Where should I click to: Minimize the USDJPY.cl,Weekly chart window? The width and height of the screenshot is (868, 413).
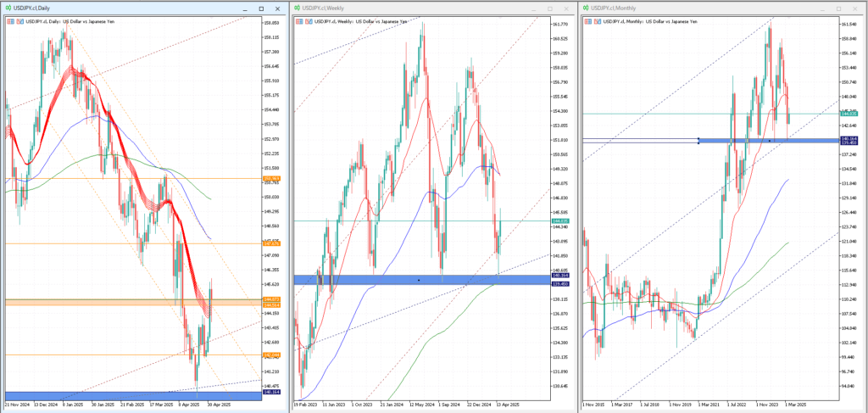(534, 8)
